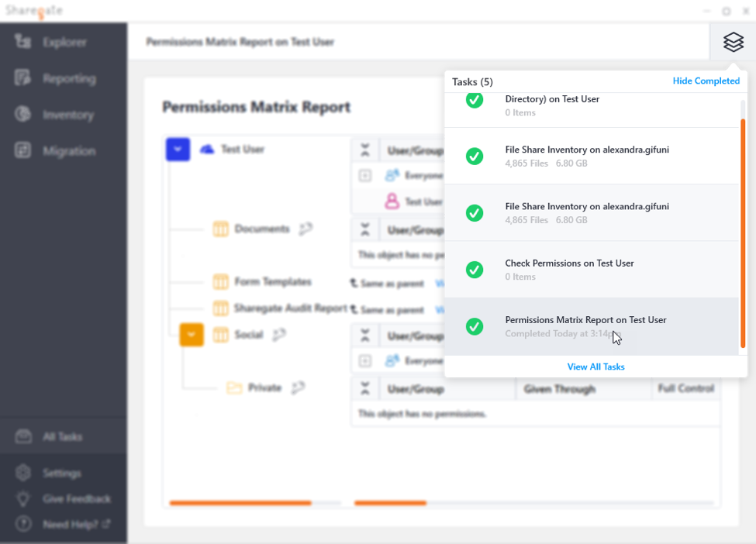Select Form Templates library in tree
Viewport: 756px width, 544px height.
[x=273, y=282]
